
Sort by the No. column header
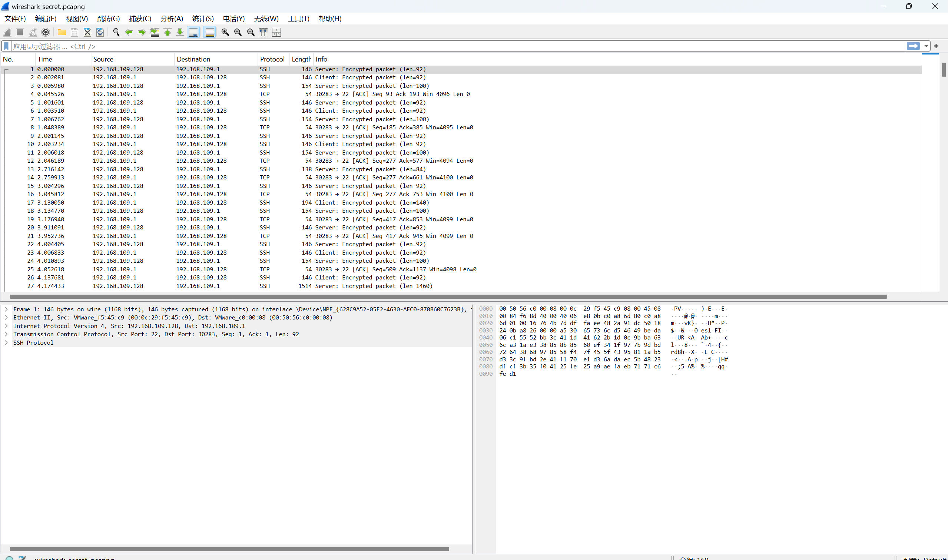tap(18, 59)
